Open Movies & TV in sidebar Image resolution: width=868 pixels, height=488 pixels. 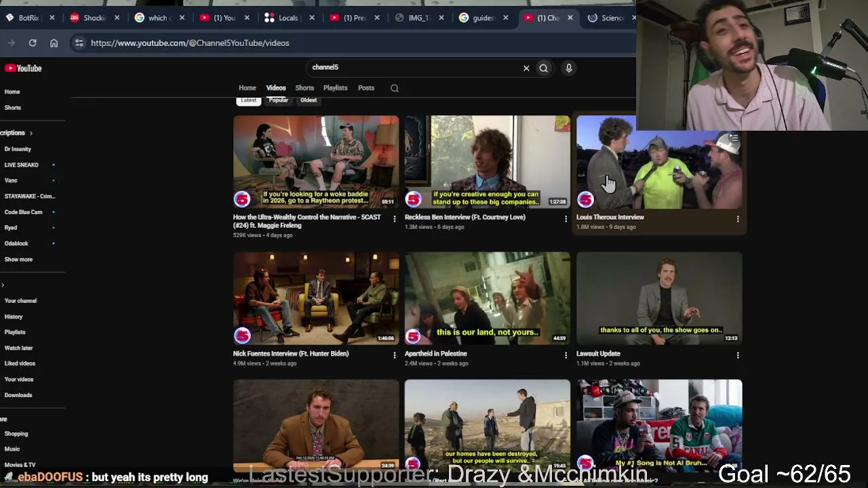pyautogui.click(x=20, y=465)
